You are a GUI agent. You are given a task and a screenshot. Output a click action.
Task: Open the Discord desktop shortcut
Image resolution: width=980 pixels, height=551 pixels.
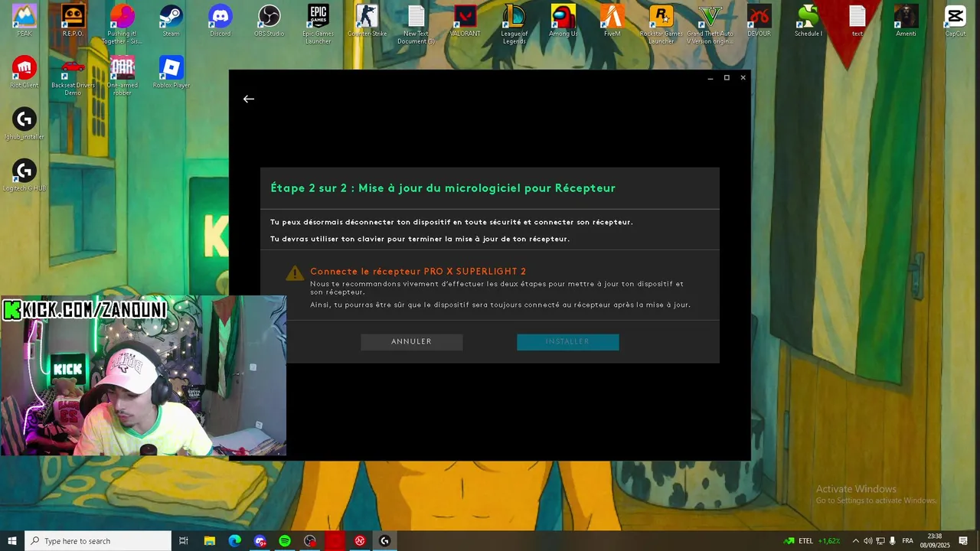(220, 21)
